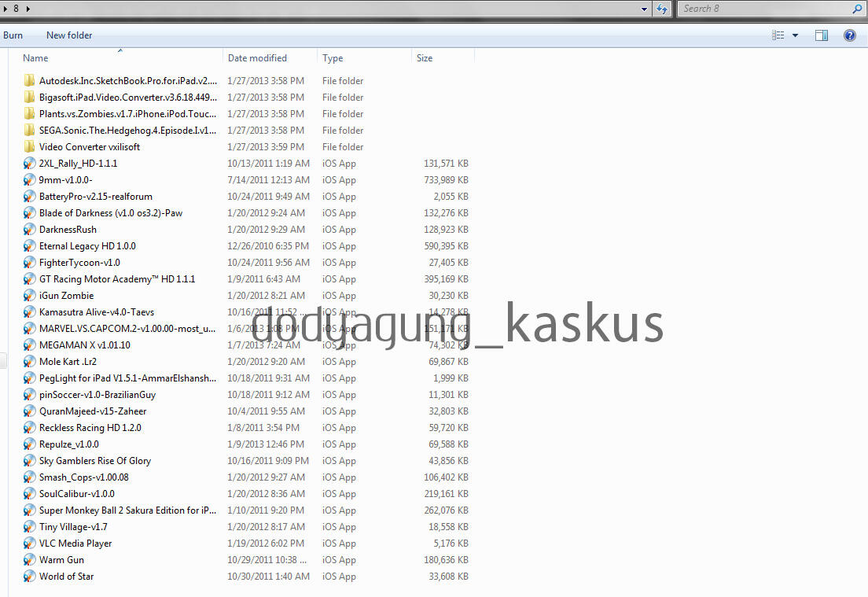868x597 pixels.
Task: Click the Warm Gun file name
Action: tap(61, 560)
